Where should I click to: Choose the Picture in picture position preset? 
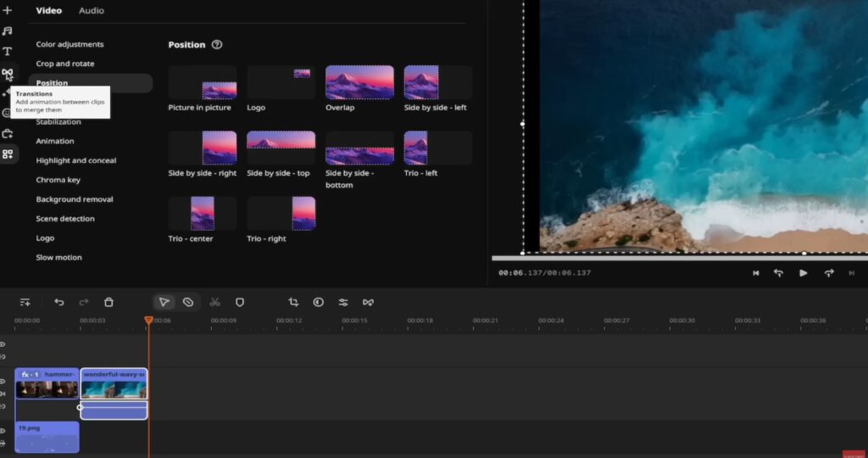[202, 83]
